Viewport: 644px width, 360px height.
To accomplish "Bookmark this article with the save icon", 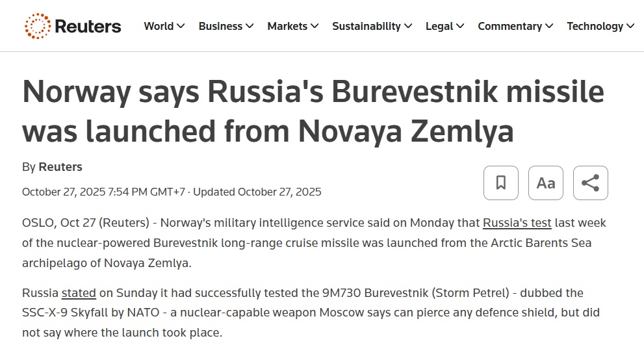I will pos(501,183).
